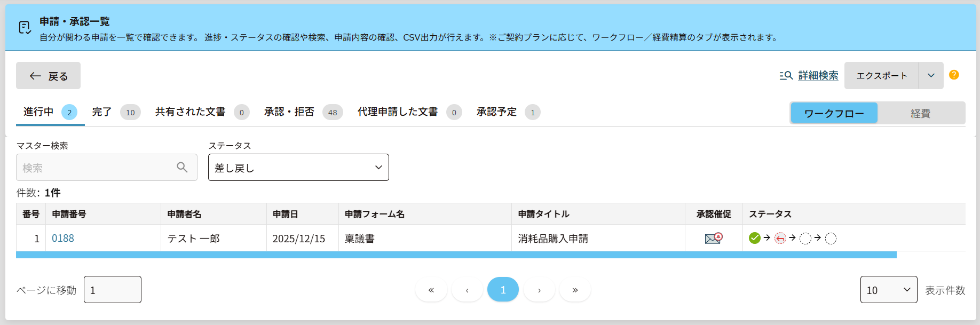Screen dimensions: 980x325
Task: Click the document icon beside 申請・承認一覧 title
Action: pyautogui.click(x=25, y=28)
